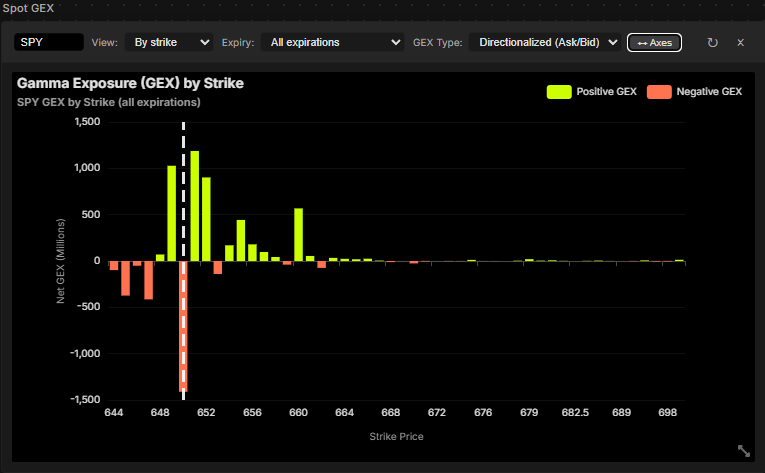Open the GEX Type dropdown showing Directionalized
This screenshot has width=765, height=473.
546,43
